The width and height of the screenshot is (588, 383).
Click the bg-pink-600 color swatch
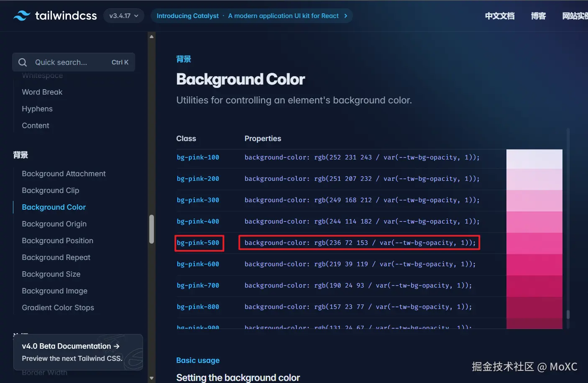coord(534,265)
